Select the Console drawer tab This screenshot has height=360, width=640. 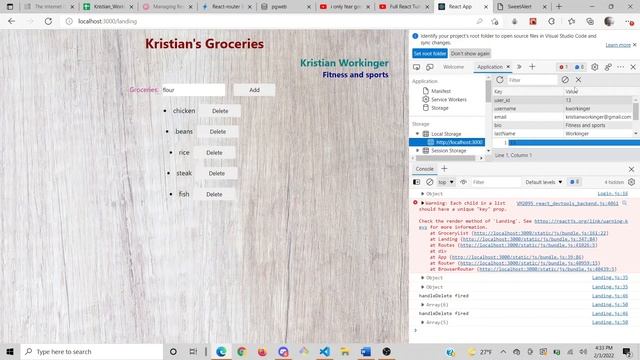(424, 169)
